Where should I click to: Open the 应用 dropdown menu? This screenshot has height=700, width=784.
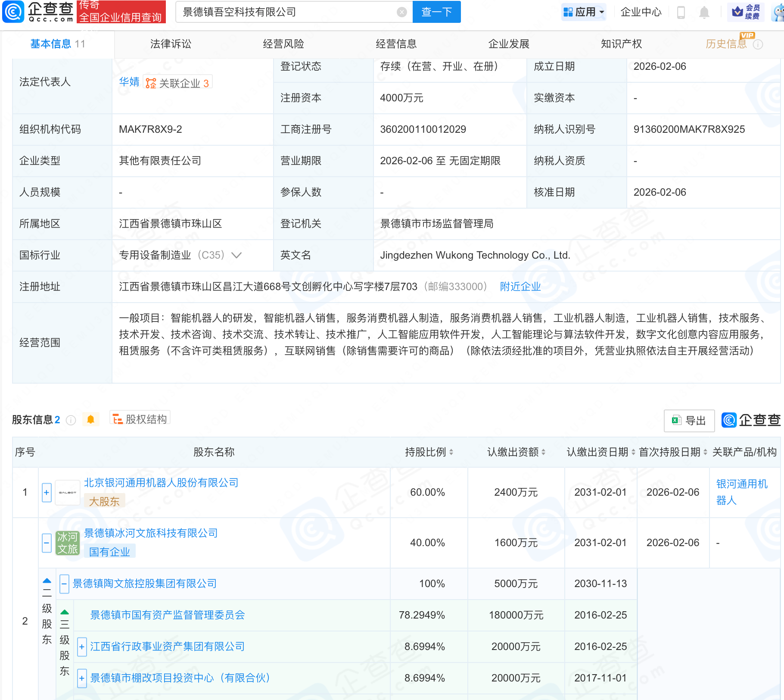click(584, 12)
